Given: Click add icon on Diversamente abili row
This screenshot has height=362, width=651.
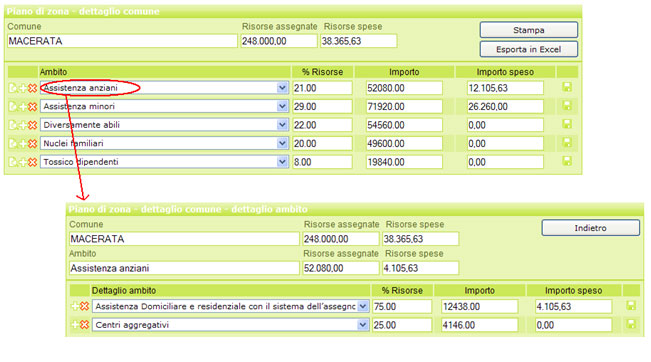Looking at the screenshot, I should point(22,125).
